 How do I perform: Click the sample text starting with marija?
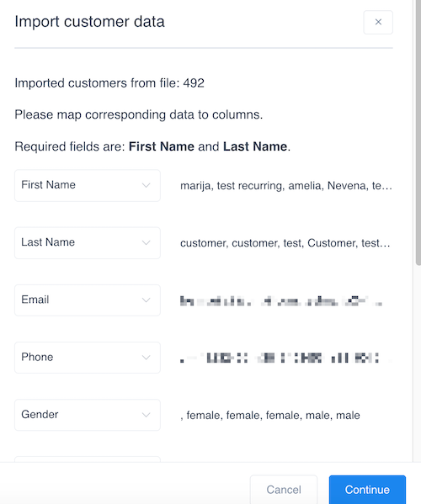286,186
